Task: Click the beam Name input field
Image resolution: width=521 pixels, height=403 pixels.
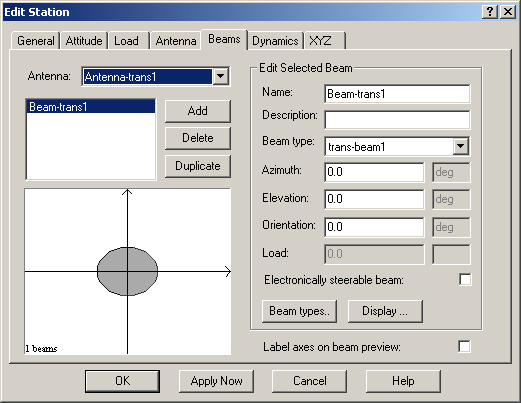Action: (x=397, y=94)
